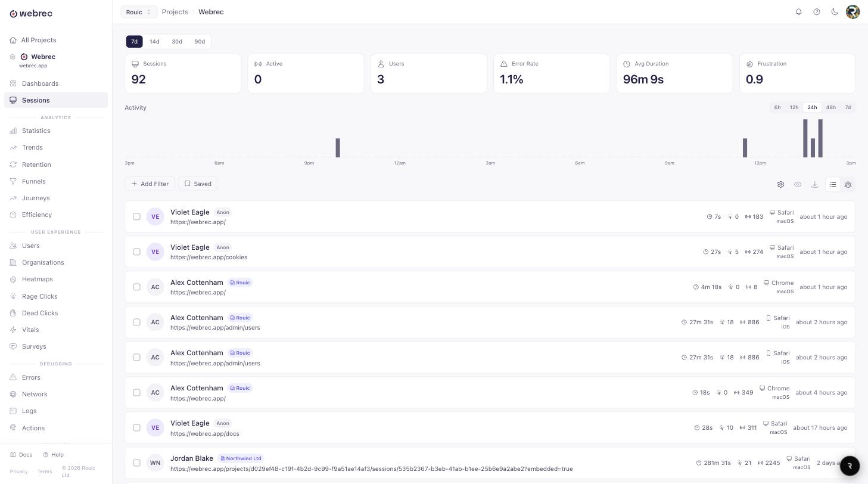Select the Violet Eagle docs session checkbox

[x=136, y=427]
